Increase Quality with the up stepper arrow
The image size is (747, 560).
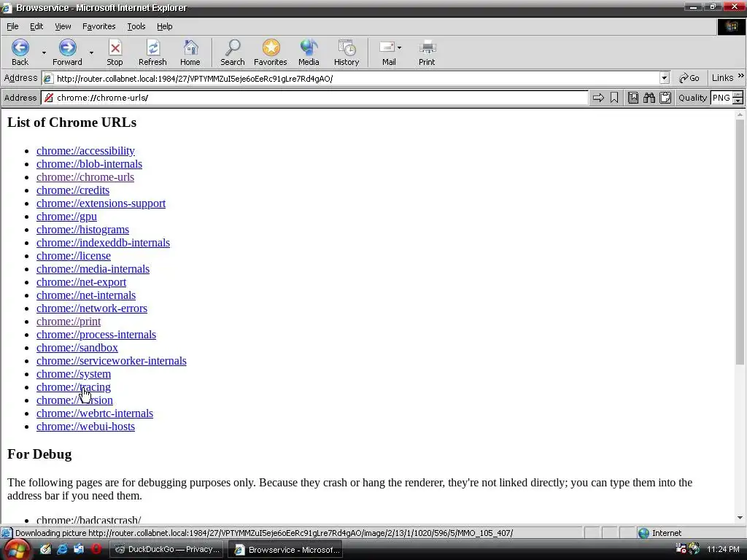pyautogui.click(x=738, y=94)
